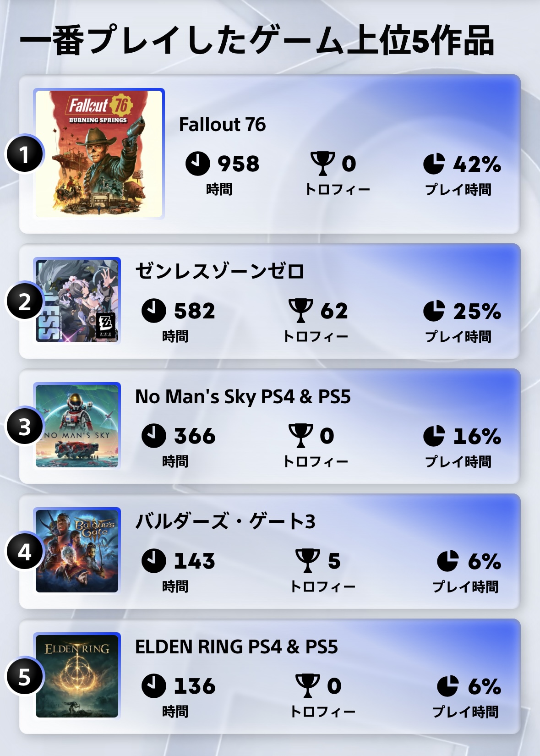The image size is (540, 756).
Task: Click the pie chart icon beside 16%
Action: coord(434,436)
